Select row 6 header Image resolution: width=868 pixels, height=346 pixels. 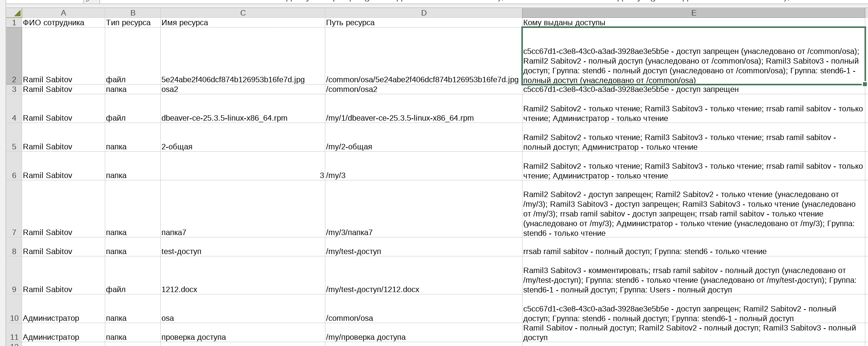click(x=14, y=166)
